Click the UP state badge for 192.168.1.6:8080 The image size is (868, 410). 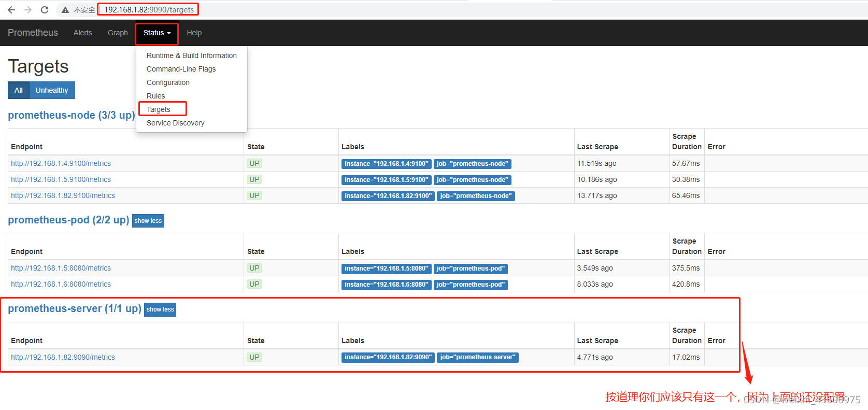point(254,284)
